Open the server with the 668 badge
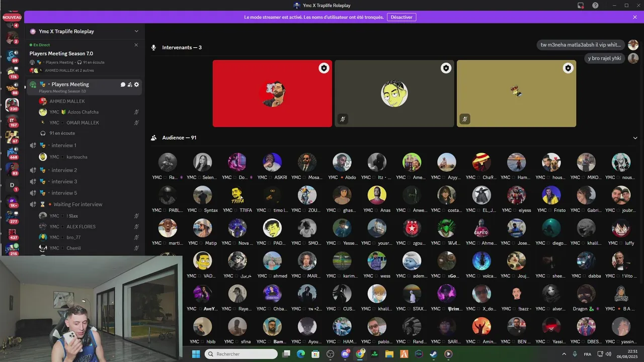The width and height of the screenshot is (644, 362). [x=12, y=153]
